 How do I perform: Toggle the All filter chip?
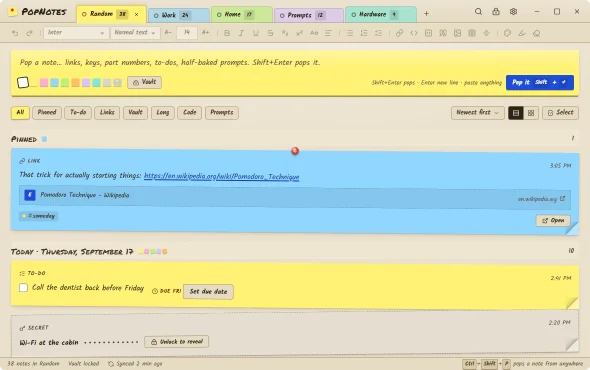pos(20,113)
